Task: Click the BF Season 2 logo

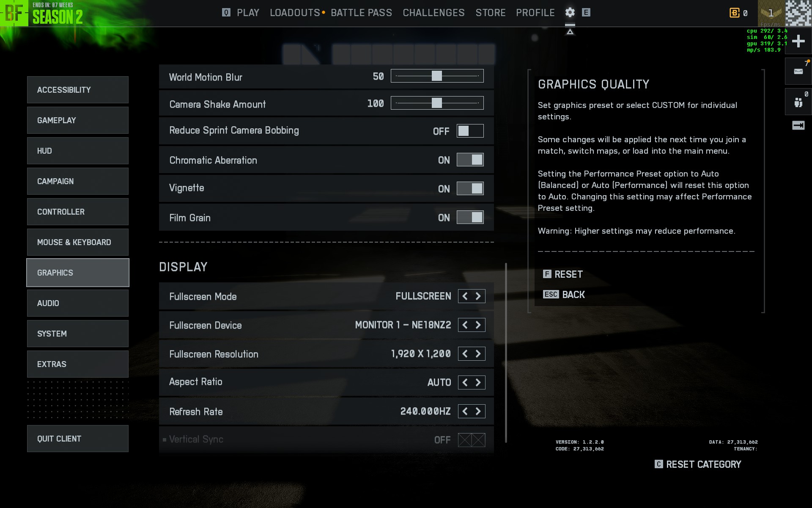Action: click(x=14, y=13)
